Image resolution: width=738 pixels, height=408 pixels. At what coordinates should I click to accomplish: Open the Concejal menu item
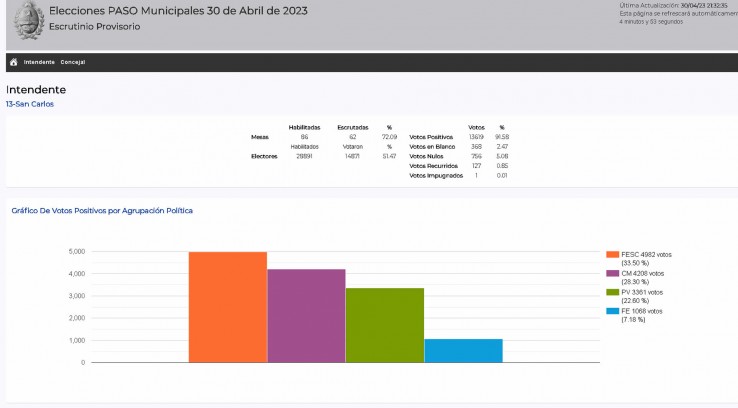click(73, 62)
